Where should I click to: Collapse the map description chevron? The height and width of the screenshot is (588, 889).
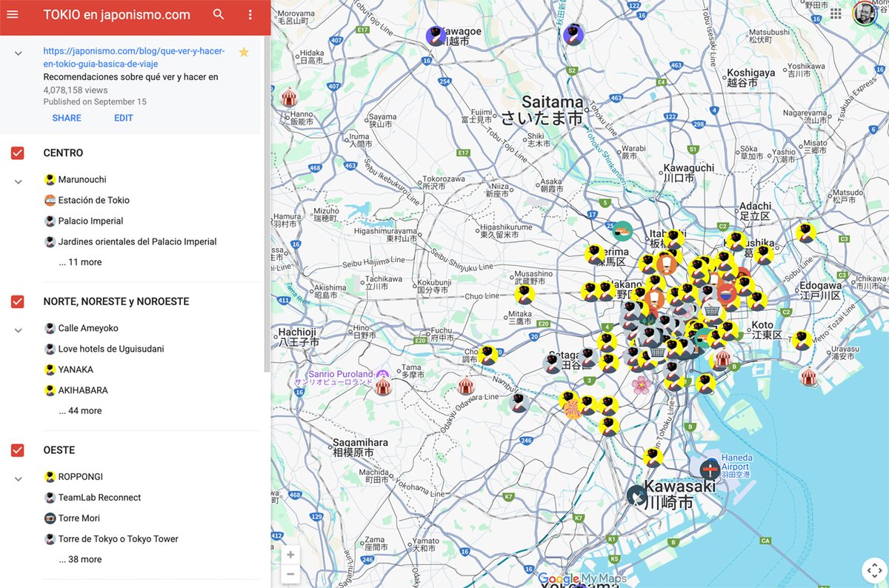point(19,53)
